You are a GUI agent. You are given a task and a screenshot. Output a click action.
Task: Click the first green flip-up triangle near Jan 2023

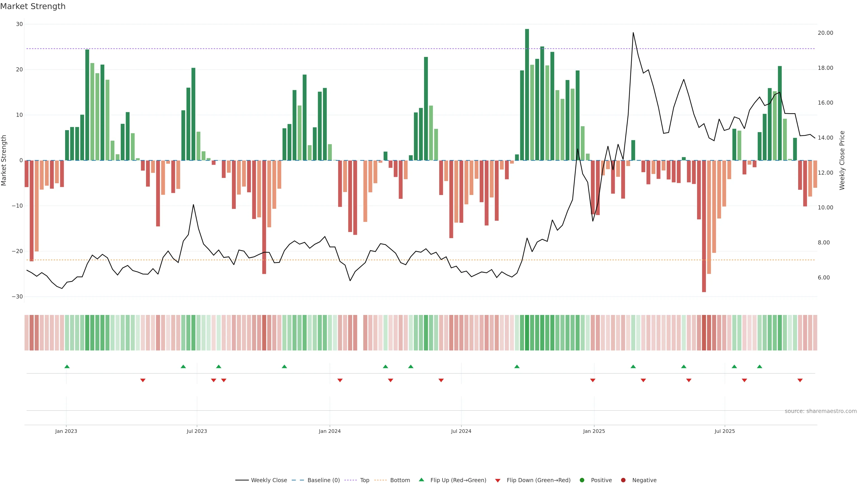tap(67, 366)
